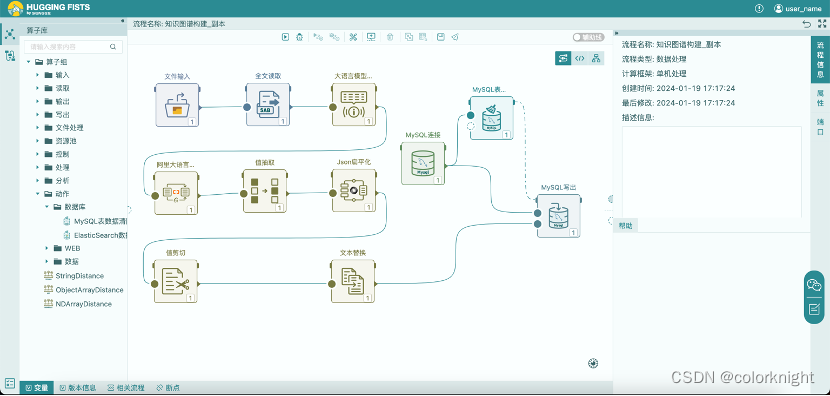Viewport: 830px width, 396px height.
Task: Expand the 资源池 folder
Action: point(38,141)
